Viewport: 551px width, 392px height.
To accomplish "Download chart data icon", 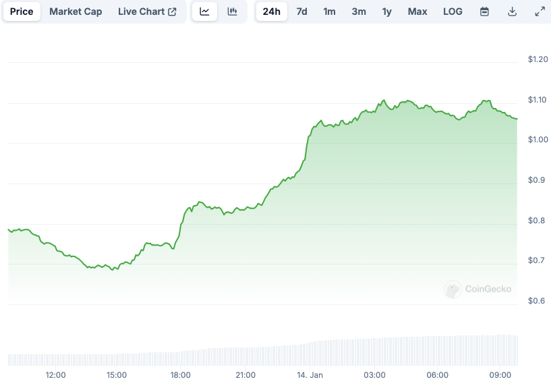I will [512, 11].
